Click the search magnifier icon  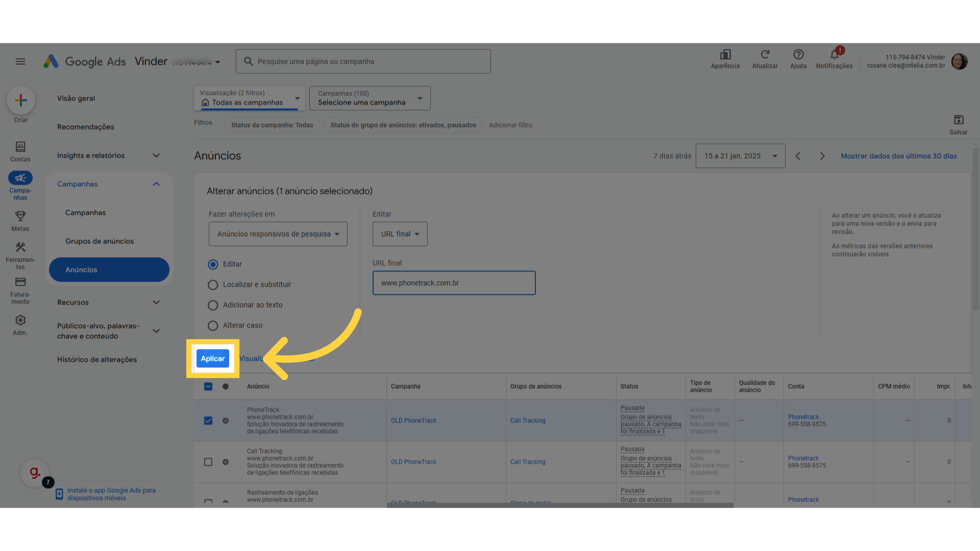pos(249,62)
